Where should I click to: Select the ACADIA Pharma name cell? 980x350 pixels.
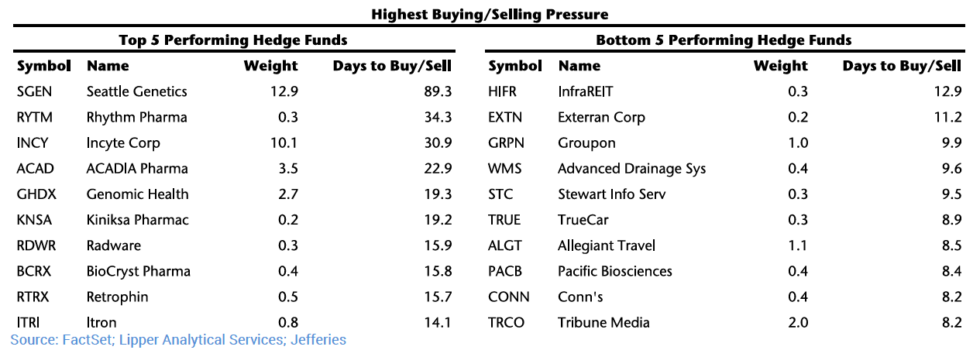point(137,169)
